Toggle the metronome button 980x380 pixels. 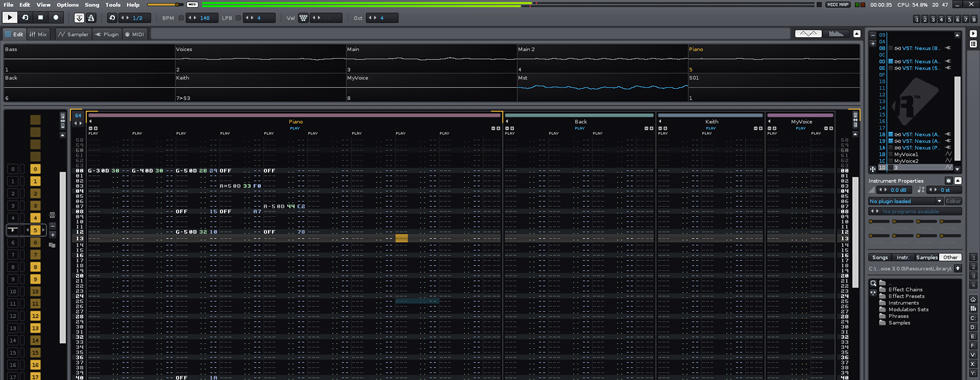point(92,18)
